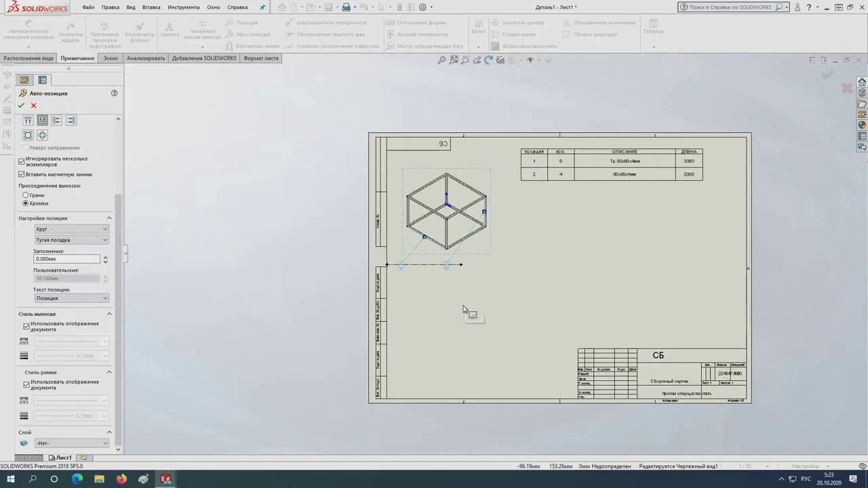The width and height of the screenshot is (868, 488).
Task: Choose square balloon layout icon
Action: [x=28, y=135]
